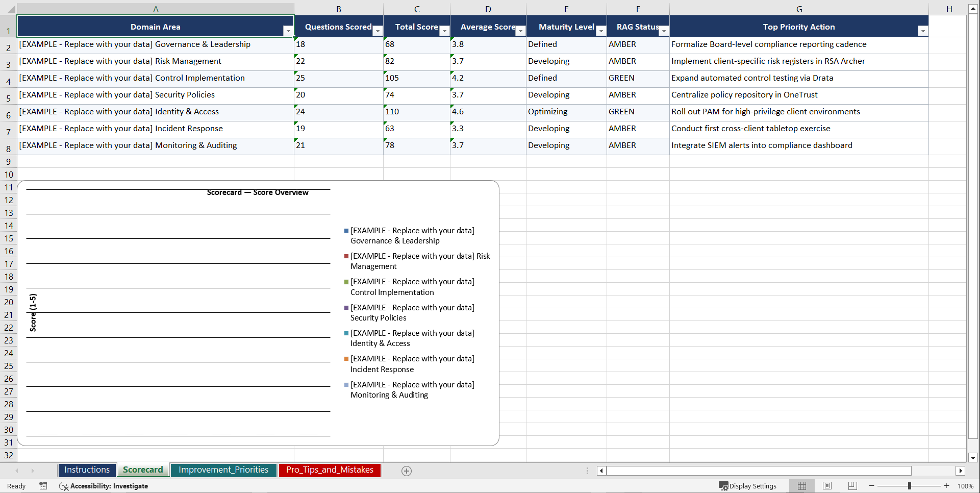Switch to Page Layout view icon
The image size is (980, 493).
pos(827,486)
